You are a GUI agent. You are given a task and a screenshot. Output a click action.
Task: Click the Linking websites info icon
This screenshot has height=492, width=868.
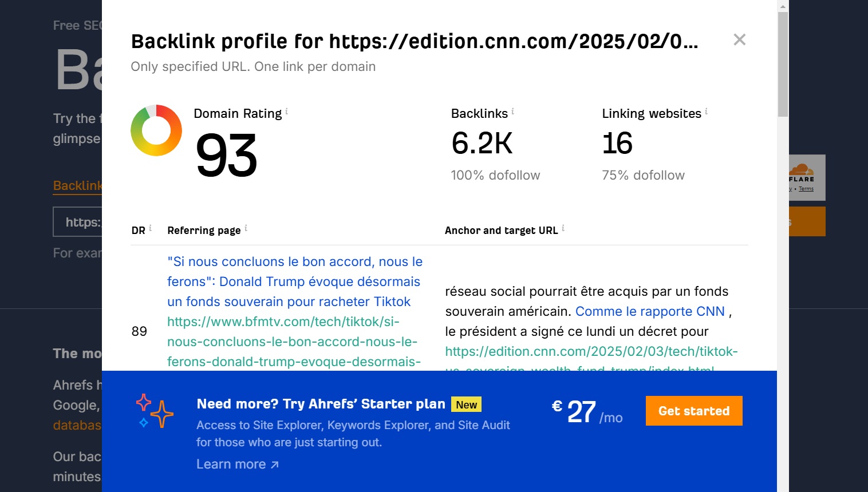706,110
